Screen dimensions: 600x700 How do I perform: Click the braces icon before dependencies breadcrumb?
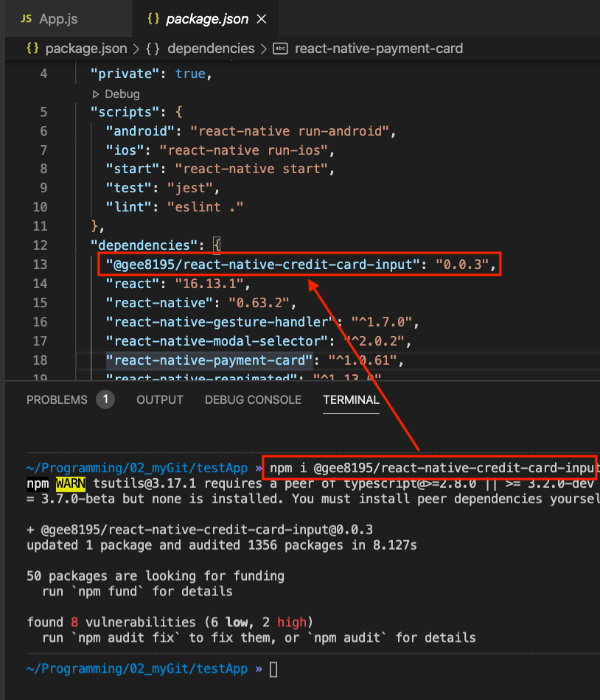coord(153,48)
